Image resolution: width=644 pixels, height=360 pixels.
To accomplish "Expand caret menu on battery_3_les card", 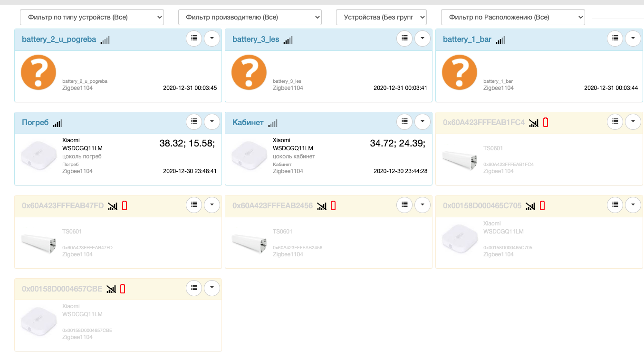I will pos(423,38).
